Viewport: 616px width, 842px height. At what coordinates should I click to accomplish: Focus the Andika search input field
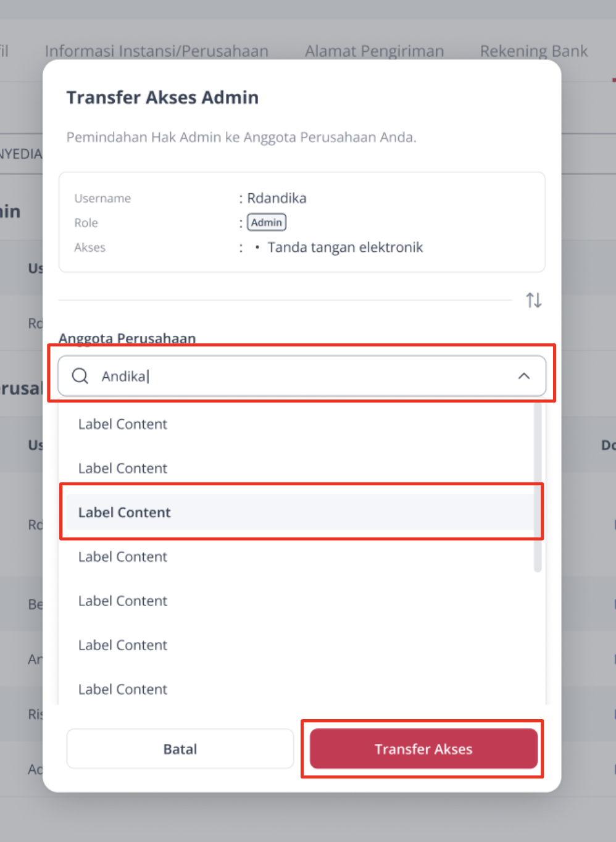pos(296,376)
